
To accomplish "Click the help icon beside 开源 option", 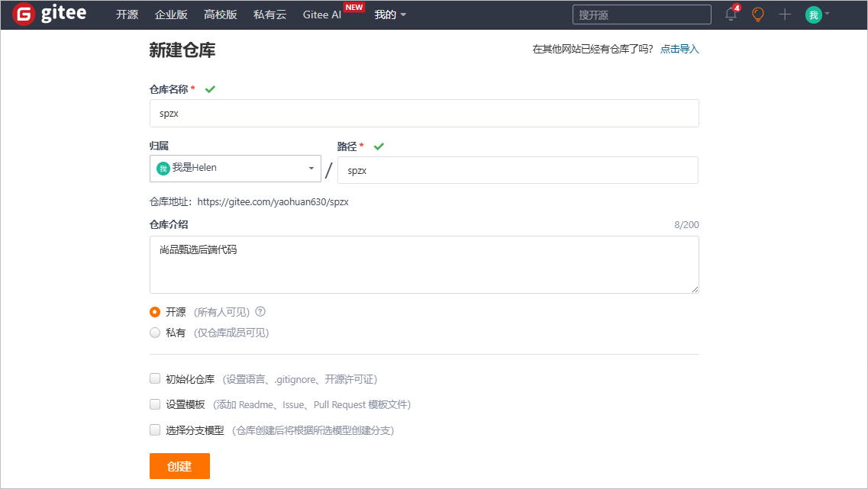I will click(260, 311).
